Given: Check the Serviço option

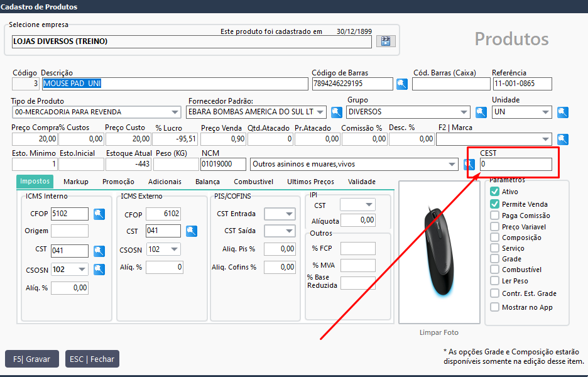Looking at the screenshot, I should click(x=494, y=248).
